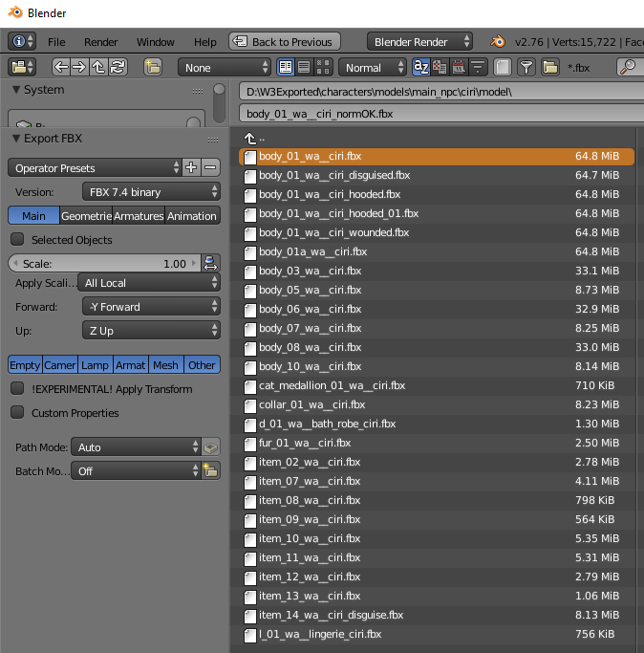Viewport: 644px width, 653px height.
Task: Click the search magnifier icon
Action: (628, 67)
